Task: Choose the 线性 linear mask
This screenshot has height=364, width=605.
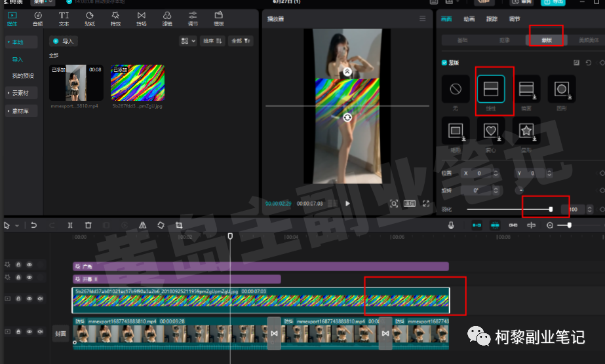Action: (x=491, y=89)
